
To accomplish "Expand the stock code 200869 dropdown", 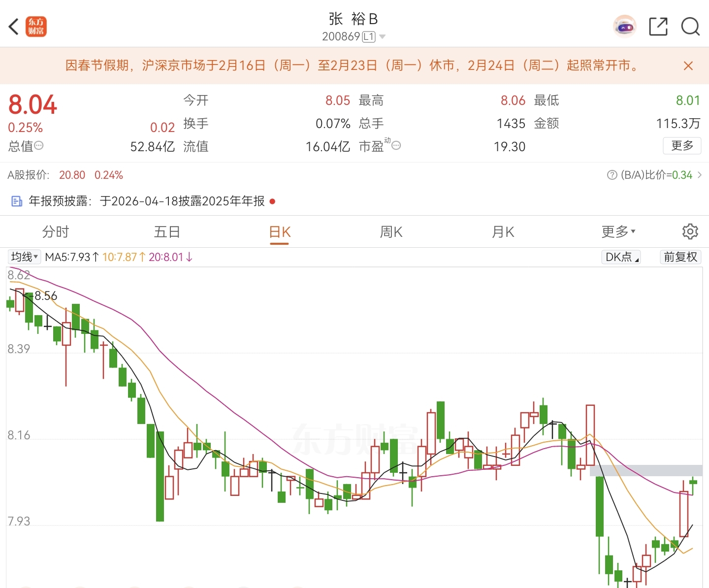I will [383, 37].
